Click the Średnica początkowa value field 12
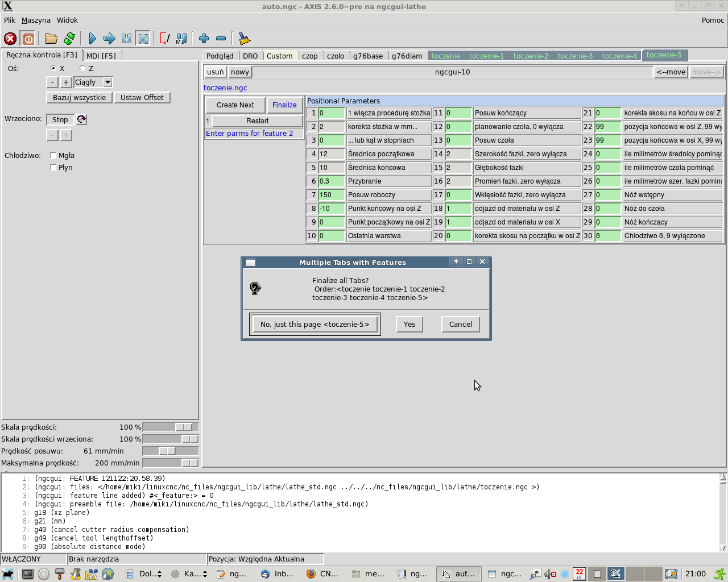Viewport: 728px width, 582px height. (x=332, y=154)
